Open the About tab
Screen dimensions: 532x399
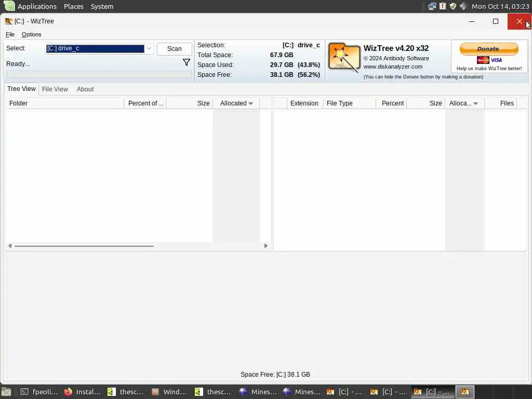click(x=85, y=89)
